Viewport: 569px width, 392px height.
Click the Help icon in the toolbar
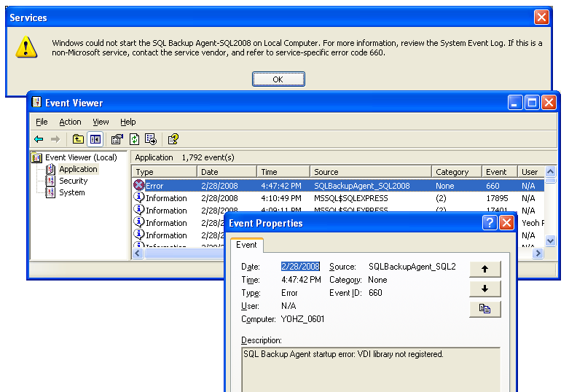[173, 139]
